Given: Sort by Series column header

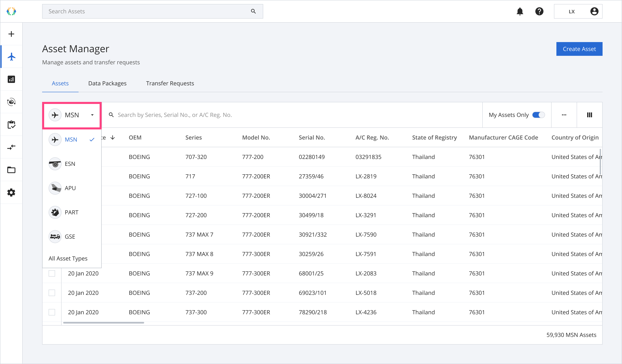Looking at the screenshot, I should pos(194,138).
